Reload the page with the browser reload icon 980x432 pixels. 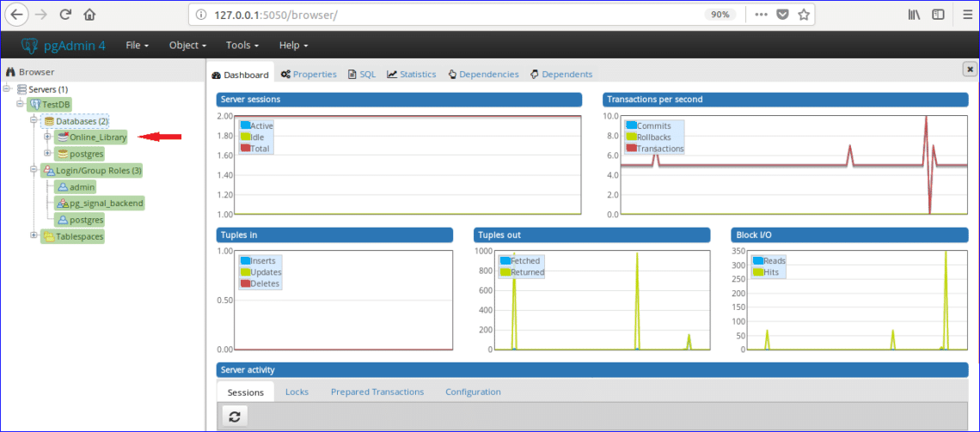click(66, 15)
